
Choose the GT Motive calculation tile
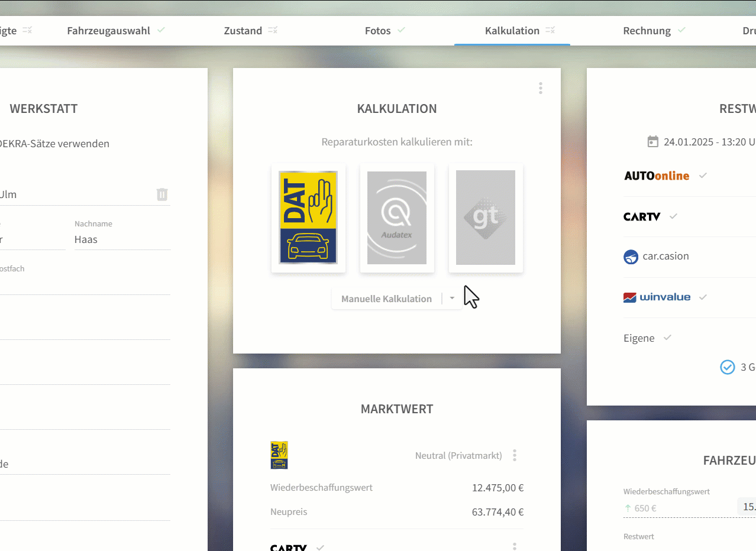pos(486,218)
